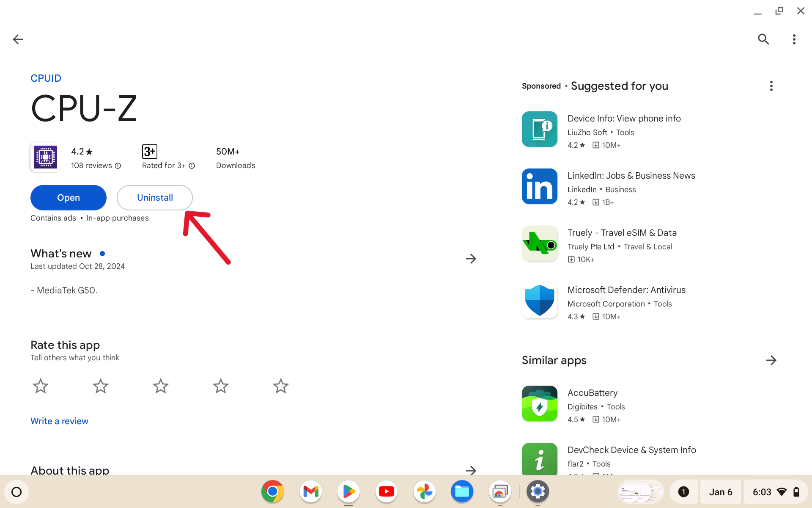Open AccuBattery listing title
This screenshot has width=812, height=508.
pos(593,393)
